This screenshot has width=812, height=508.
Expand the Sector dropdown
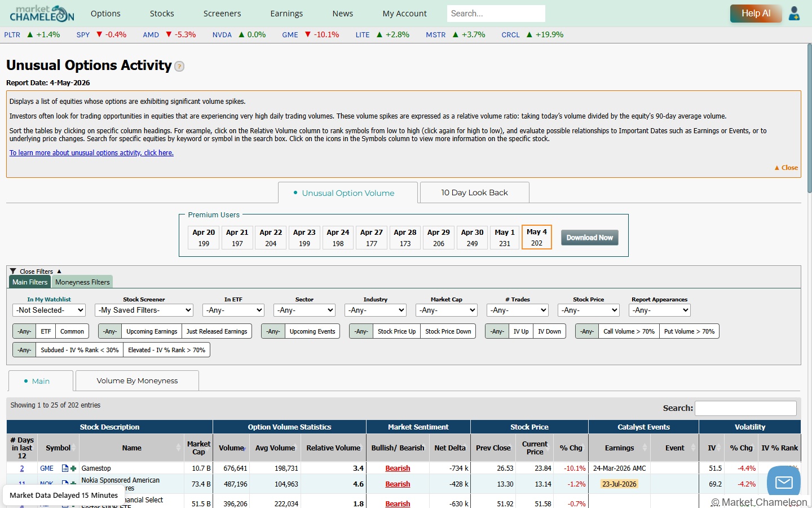point(304,310)
